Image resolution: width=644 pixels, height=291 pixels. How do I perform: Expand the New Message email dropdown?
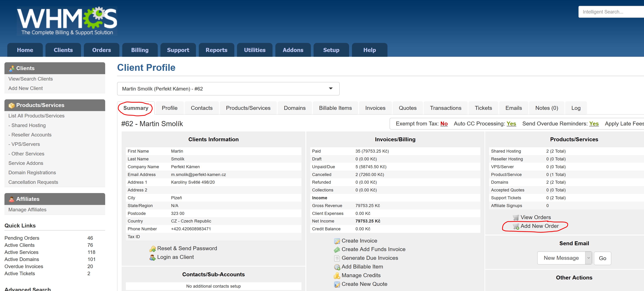(588, 258)
